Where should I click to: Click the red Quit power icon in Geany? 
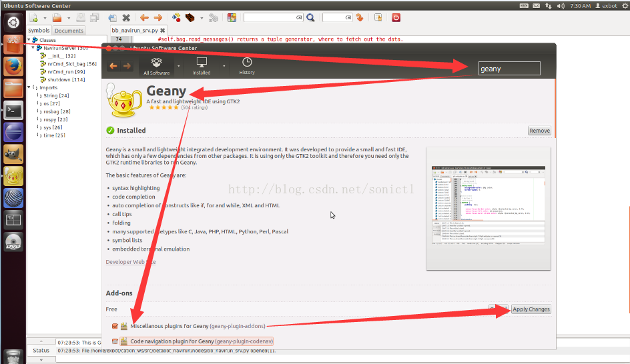(396, 17)
